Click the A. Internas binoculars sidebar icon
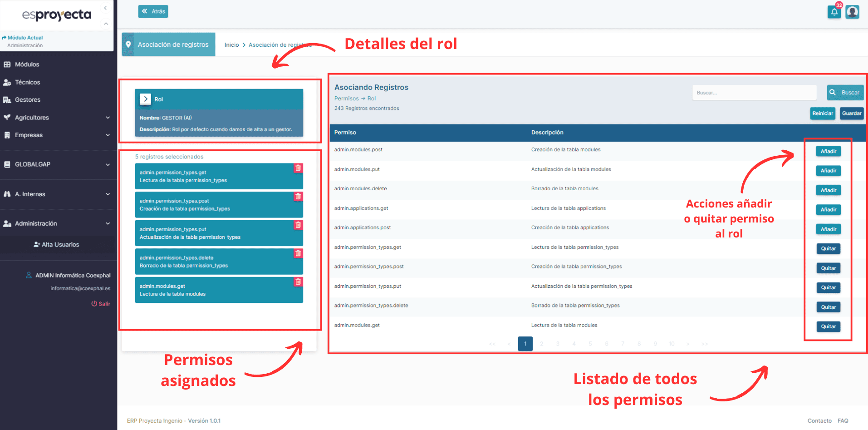 point(6,194)
